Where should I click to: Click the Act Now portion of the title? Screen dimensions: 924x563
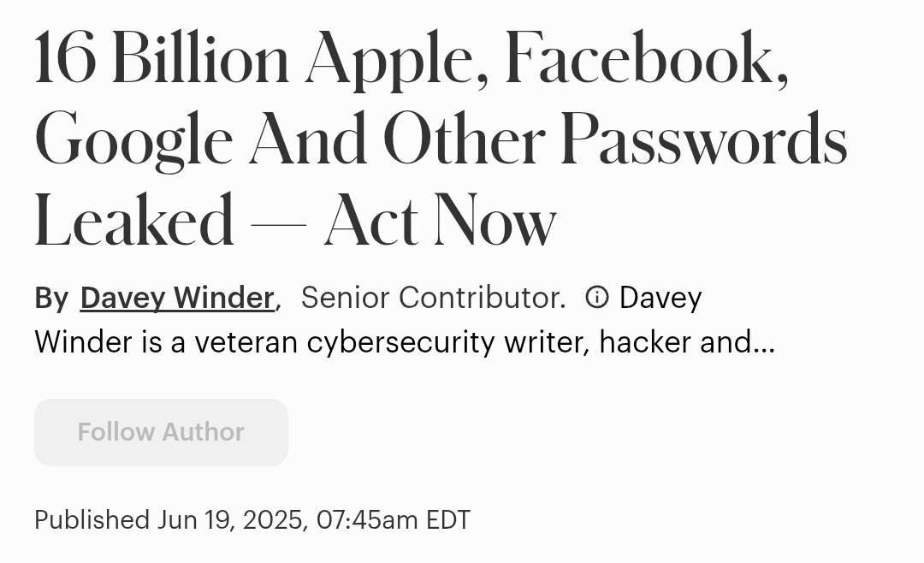pyautogui.click(x=445, y=219)
